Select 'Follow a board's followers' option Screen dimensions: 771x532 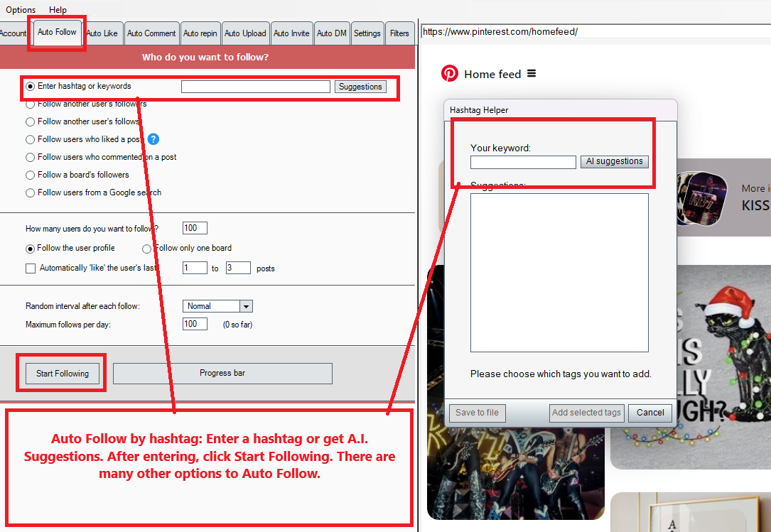coord(31,175)
